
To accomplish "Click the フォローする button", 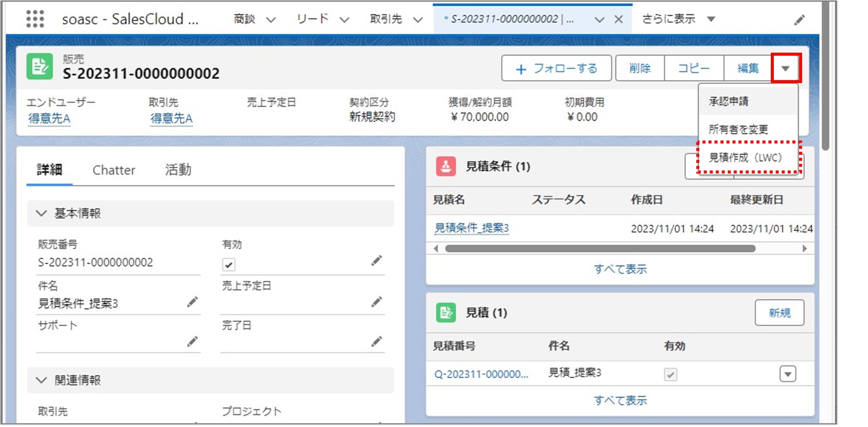I will pos(556,68).
